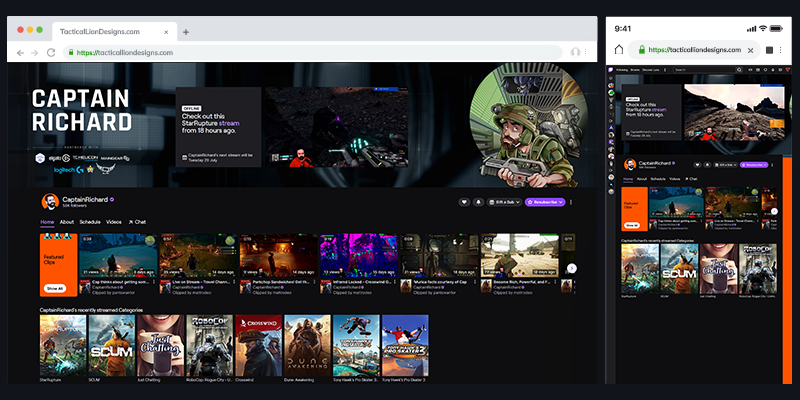The image size is (800, 400).
Task: Play the 'Porkchop Sandwiches!' clip on desktop
Action: tap(279, 255)
